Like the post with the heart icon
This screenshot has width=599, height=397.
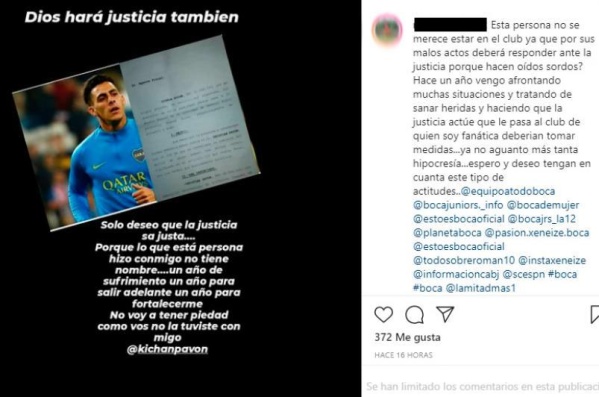[384, 314]
